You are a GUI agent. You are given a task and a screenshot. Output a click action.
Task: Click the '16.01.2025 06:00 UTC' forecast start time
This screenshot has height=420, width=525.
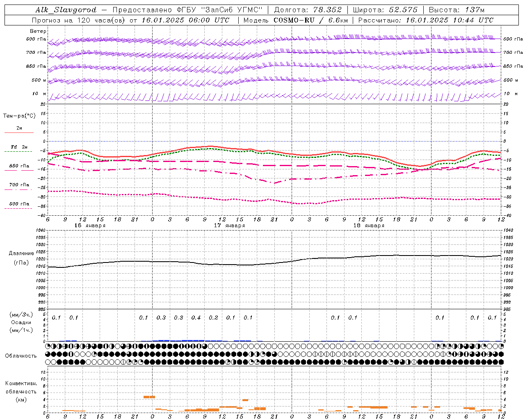pyautogui.click(x=185, y=20)
